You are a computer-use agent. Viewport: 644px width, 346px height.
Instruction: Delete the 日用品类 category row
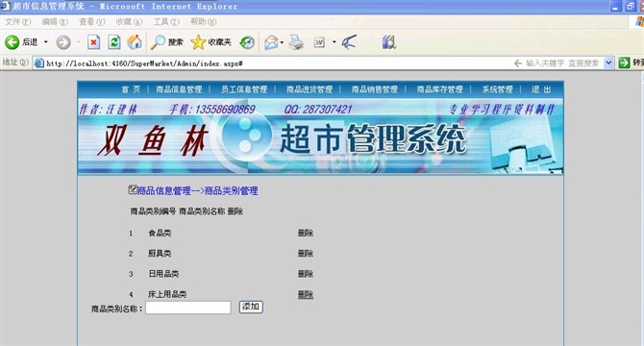305,274
